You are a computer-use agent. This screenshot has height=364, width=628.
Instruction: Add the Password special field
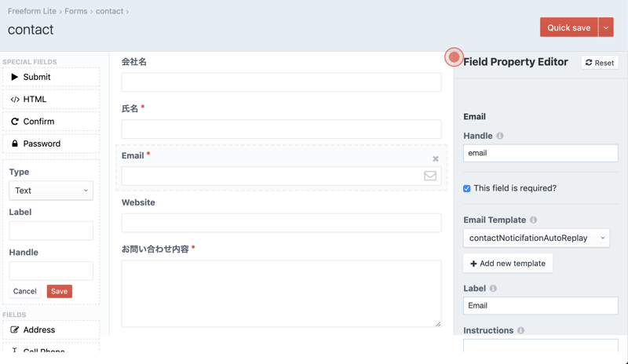(x=51, y=144)
